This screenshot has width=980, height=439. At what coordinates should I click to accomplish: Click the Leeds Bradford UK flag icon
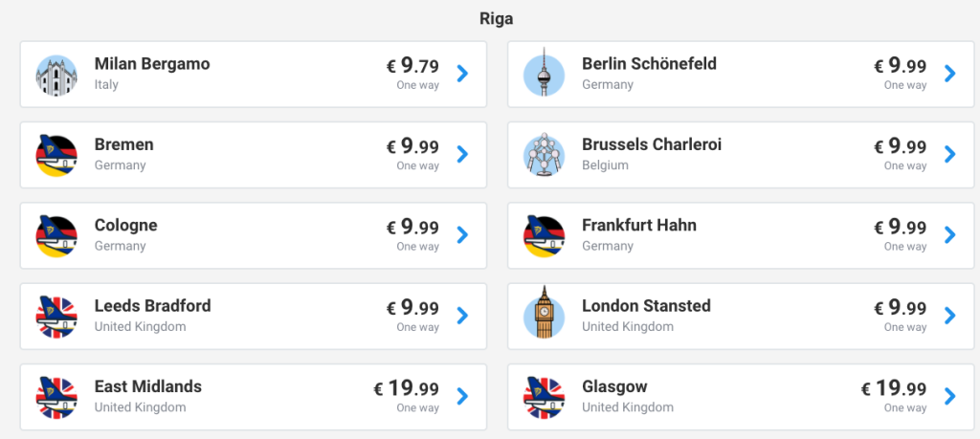(56, 316)
